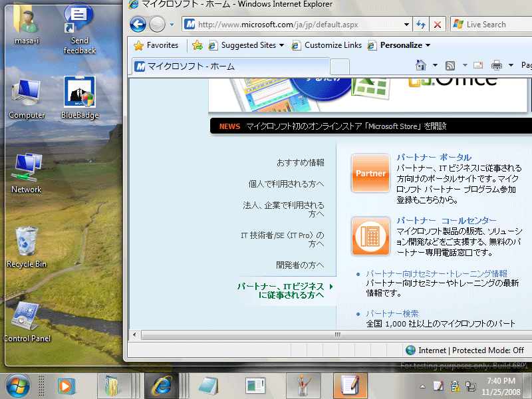
Task: Select the Network desktop icon
Action: click(x=27, y=173)
